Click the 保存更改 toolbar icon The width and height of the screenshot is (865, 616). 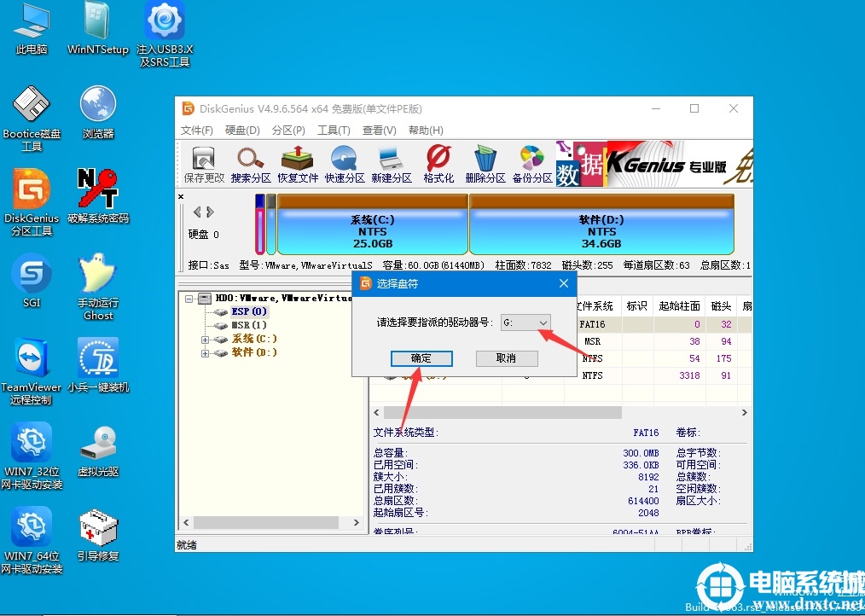(204, 164)
